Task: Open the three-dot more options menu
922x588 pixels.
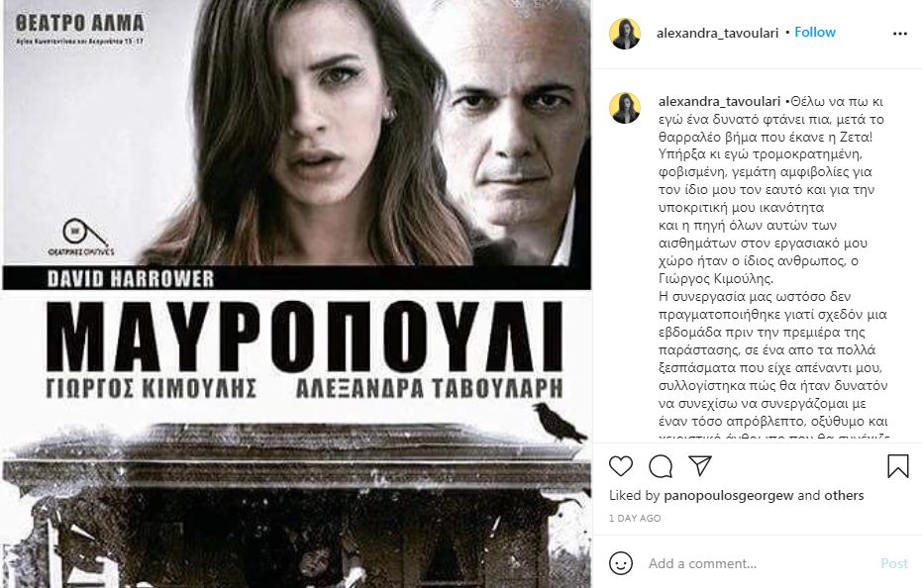Action: point(899,34)
